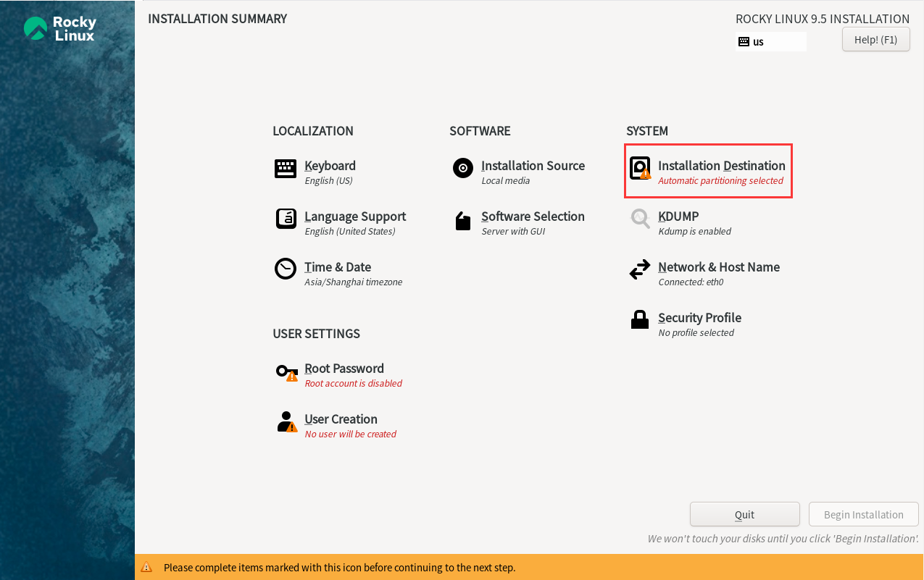The image size is (924, 580).
Task: Click 'English (US)' keyboard text
Action: point(328,181)
